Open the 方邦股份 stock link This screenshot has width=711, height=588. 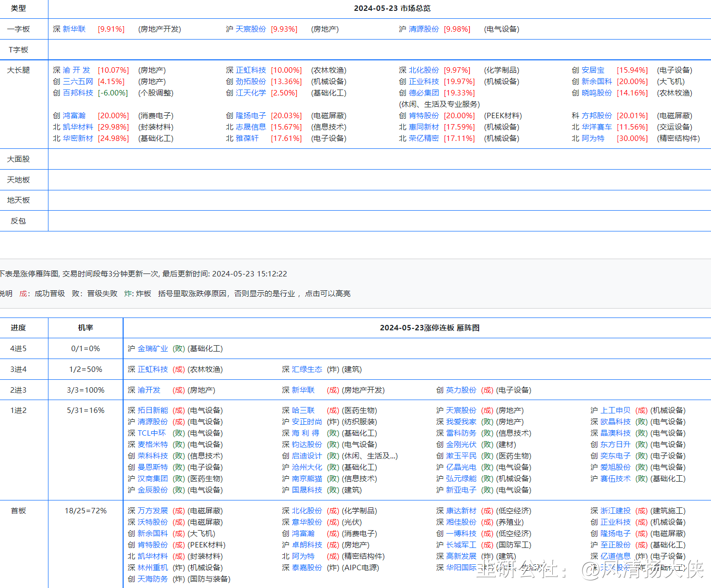pyautogui.click(x=597, y=116)
